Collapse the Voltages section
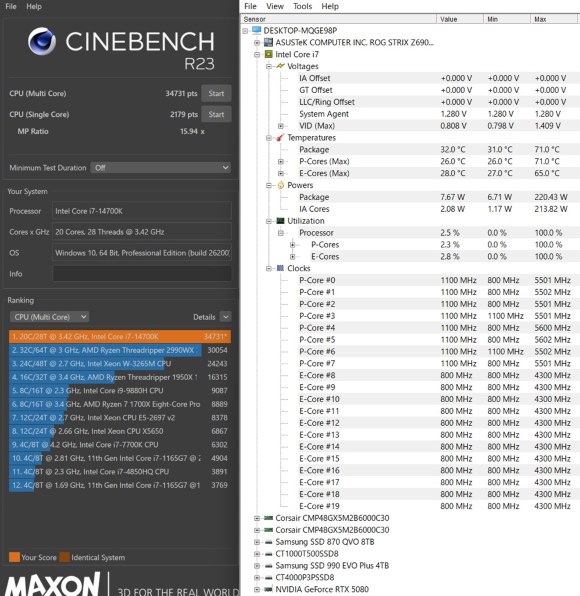 point(269,66)
